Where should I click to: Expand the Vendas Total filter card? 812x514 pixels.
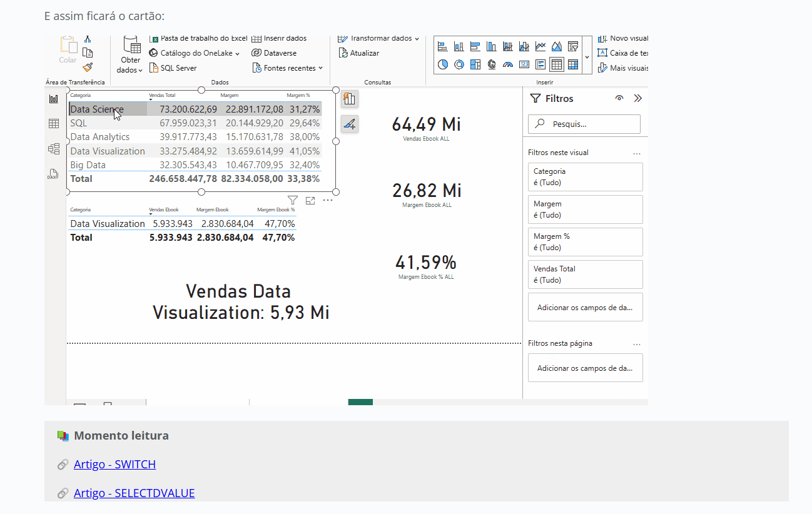coord(586,275)
